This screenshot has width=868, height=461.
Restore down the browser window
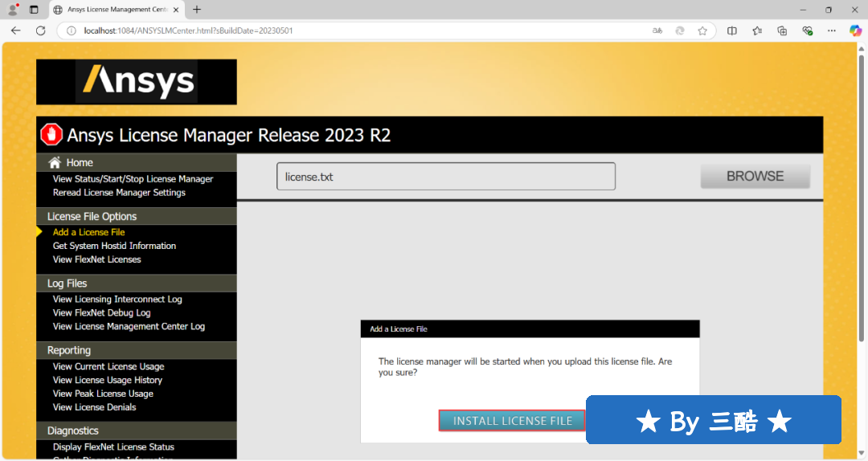[828, 10]
